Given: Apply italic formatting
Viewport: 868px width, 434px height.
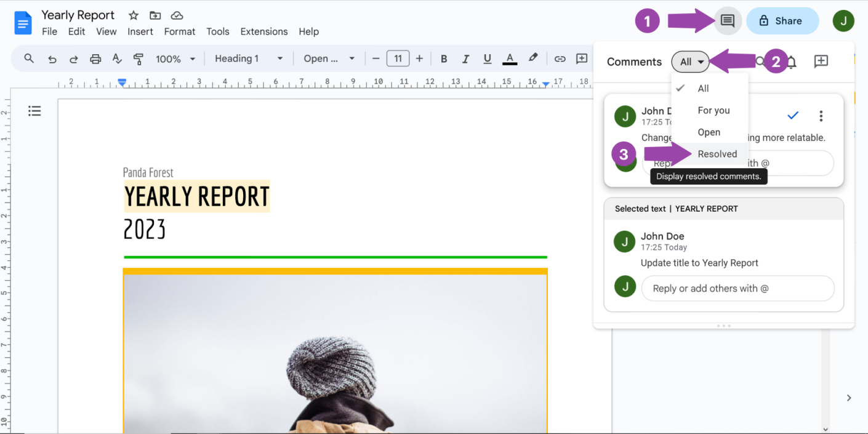Looking at the screenshot, I should (465, 58).
